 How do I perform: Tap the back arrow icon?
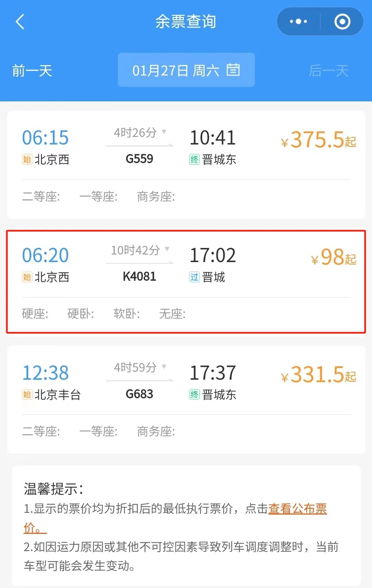[20, 22]
